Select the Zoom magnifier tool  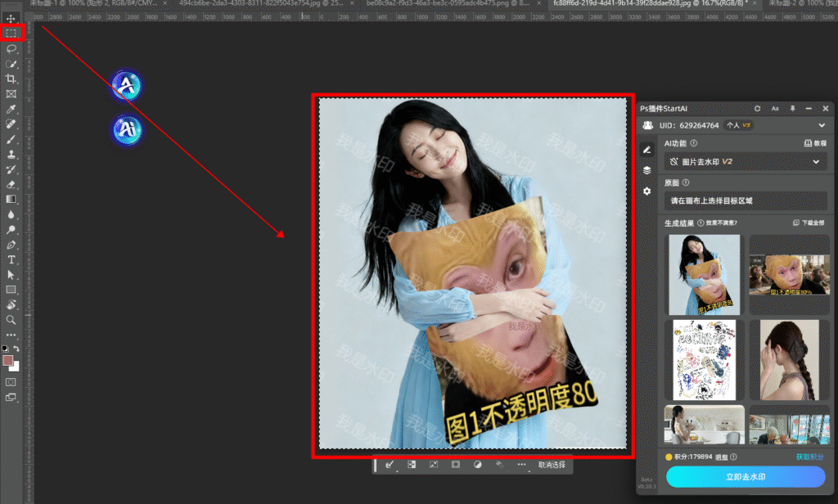pyautogui.click(x=11, y=320)
